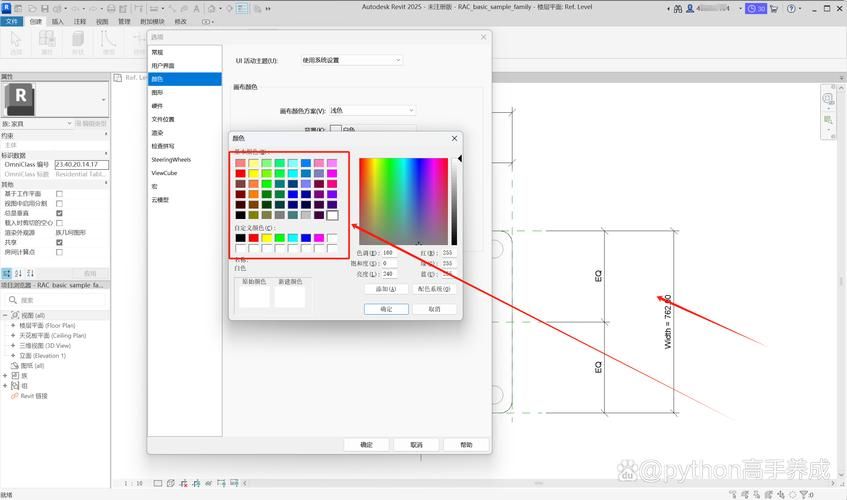Expand the 3D View node in project browser
The image size is (847, 500).
pyautogui.click(x=13, y=346)
